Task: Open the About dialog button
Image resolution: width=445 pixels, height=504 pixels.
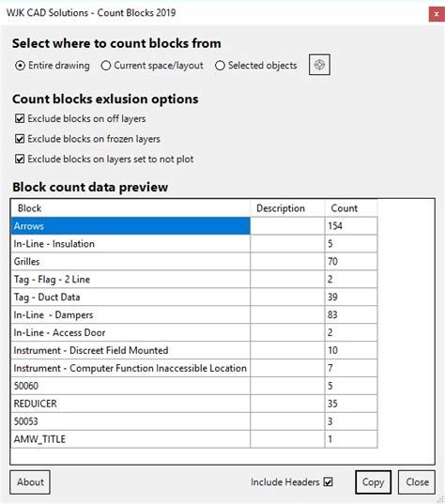Action: tap(30, 482)
